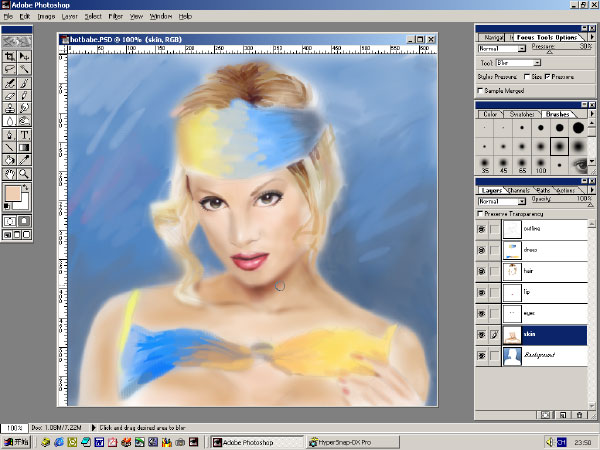Select the Rubber Stamp tool
Viewport: 600px width, 450px height.
(x=10, y=108)
